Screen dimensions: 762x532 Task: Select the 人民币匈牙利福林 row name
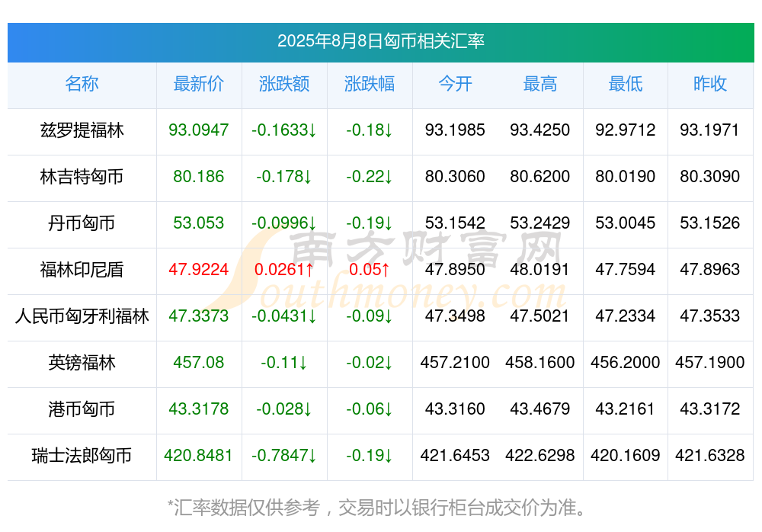tap(82, 316)
